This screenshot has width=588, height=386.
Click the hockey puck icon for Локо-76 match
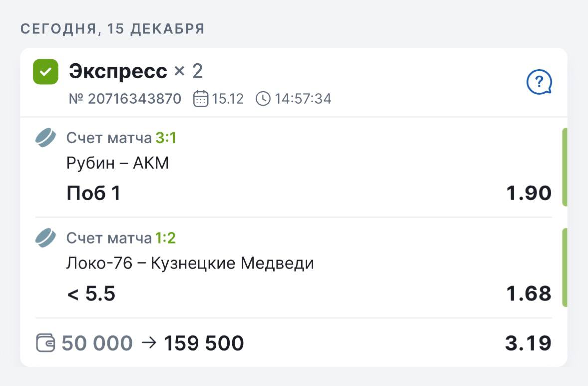[x=47, y=238]
